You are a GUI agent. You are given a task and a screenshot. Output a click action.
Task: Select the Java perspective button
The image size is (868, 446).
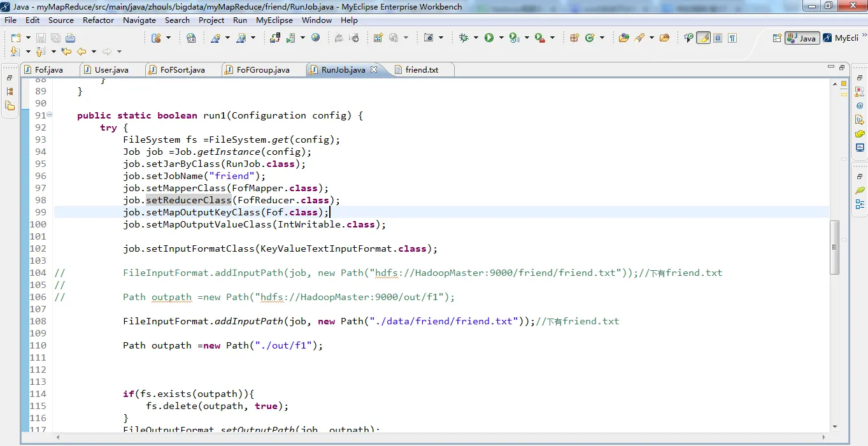coord(802,38)
